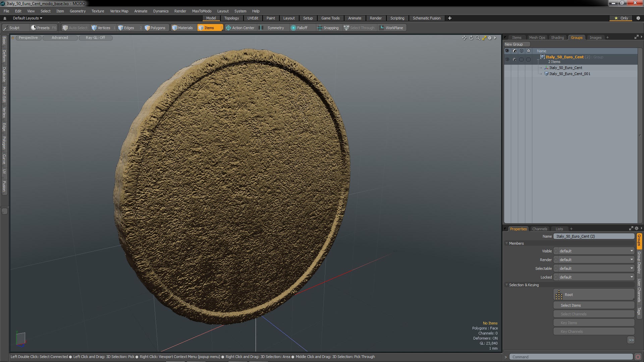Click the viewport rotate icon
Screen dimensions: 644x362
pos(471,38)
